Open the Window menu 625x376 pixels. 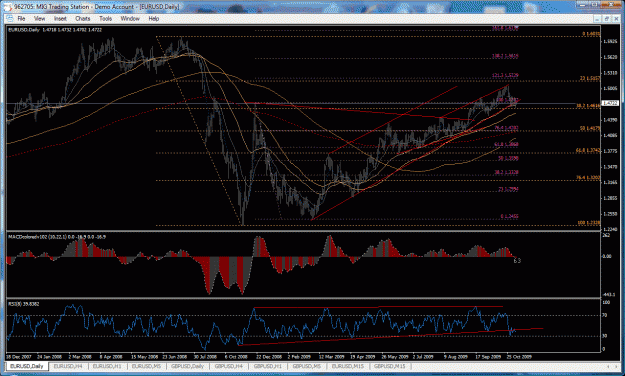click(x=130, y=18)
